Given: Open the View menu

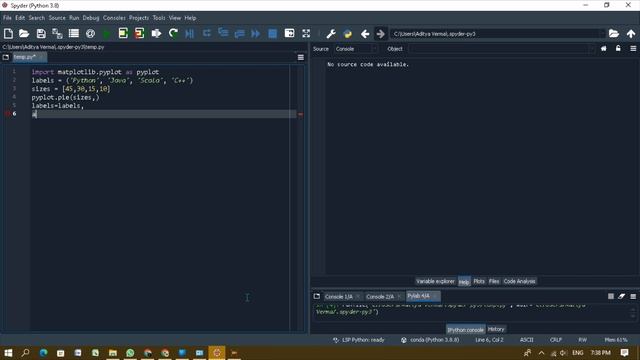Looking at the screenshot, I should [x=175, y=18].
